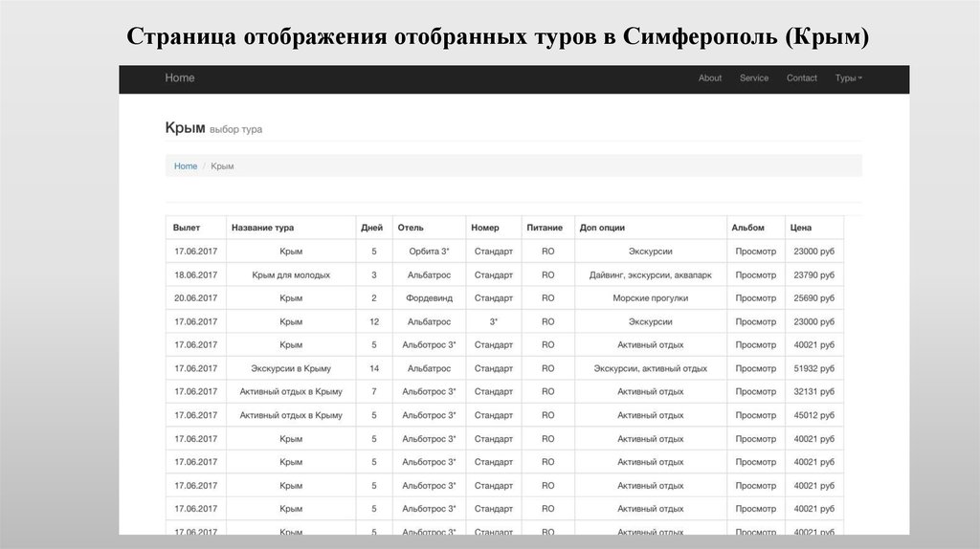
Task: Click the Home brand in navbar
Action: [x=179, y=78]
